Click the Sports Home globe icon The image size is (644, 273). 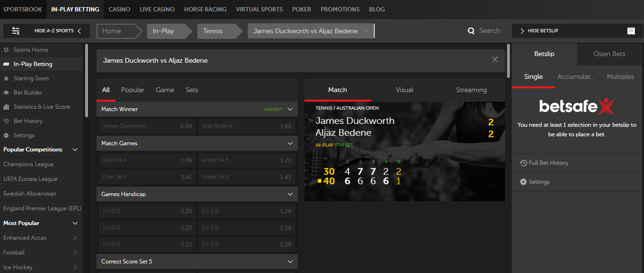click(6, 50)
